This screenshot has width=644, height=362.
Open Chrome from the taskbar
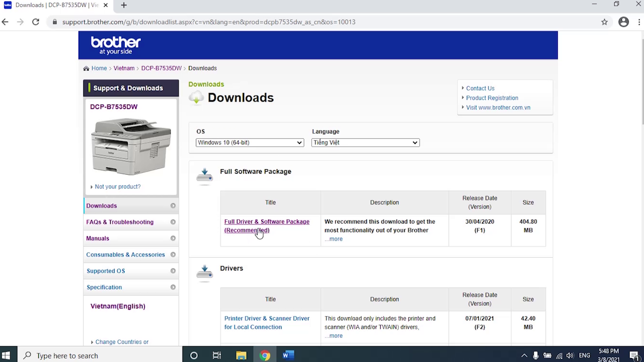tap(265, 355)
